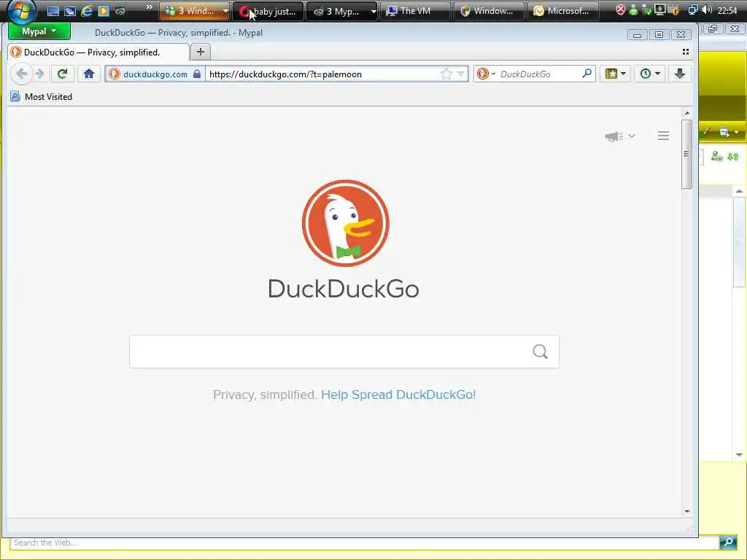The image size is (747, 560).
Task: Click the network connection tray icon
Action: click(694, 10)
